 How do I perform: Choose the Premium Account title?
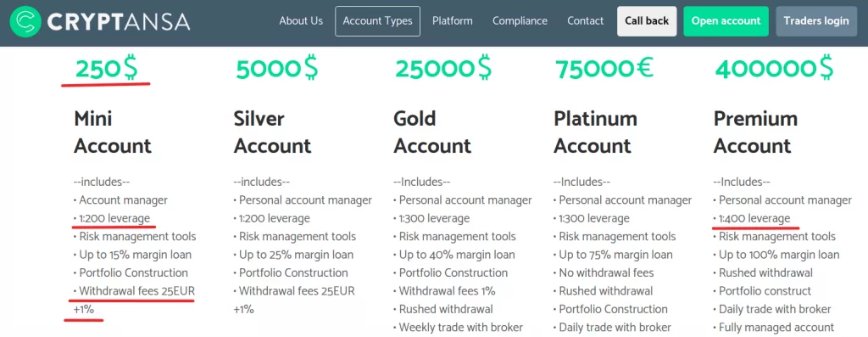(755, 132)
